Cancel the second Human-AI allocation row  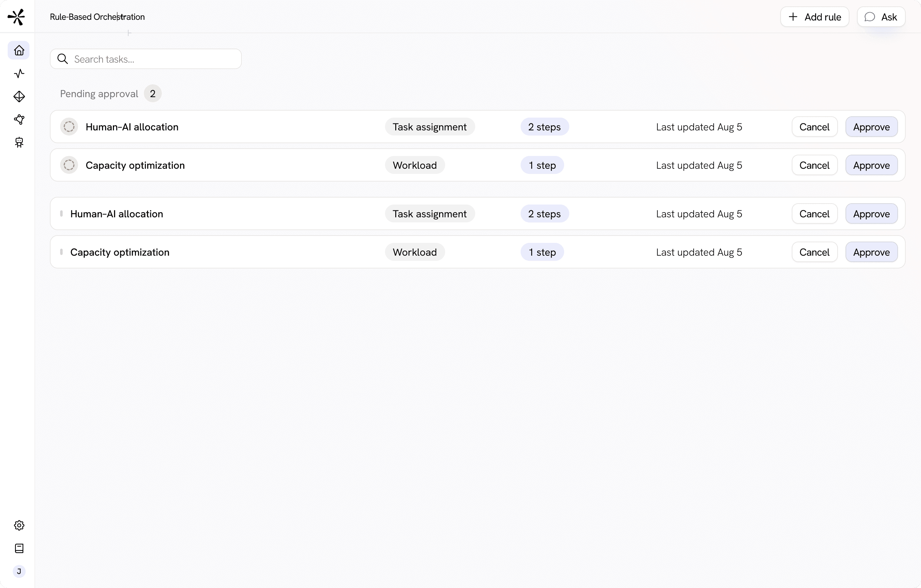tap(814, 214)
